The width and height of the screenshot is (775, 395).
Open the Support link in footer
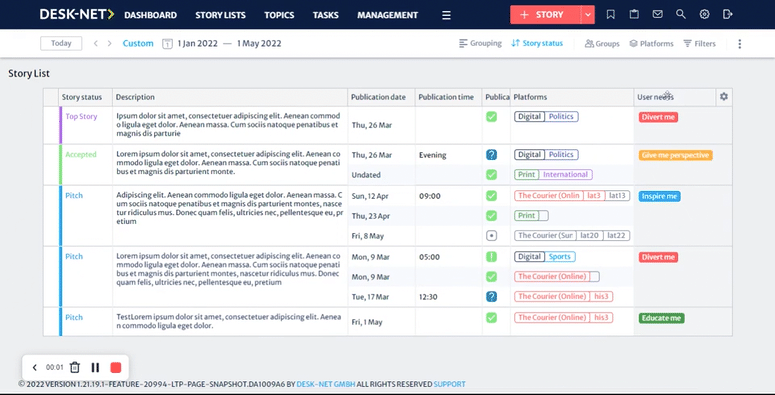pyautogui.click(x=449, y=384)
